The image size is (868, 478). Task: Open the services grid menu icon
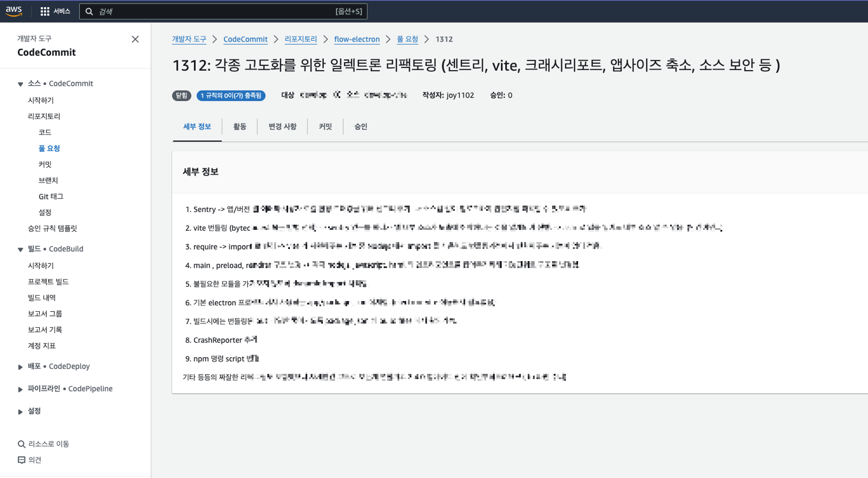(x=45, y=11)
